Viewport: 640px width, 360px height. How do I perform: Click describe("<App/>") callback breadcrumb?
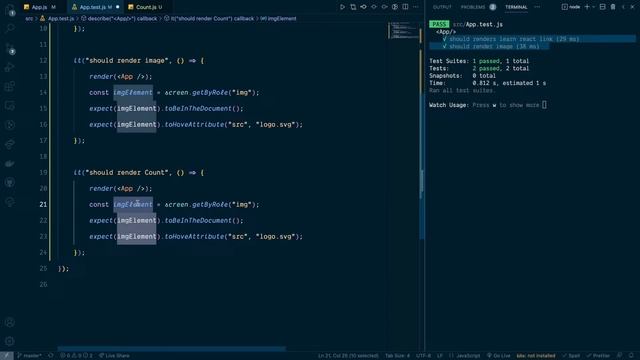point(119,18)
